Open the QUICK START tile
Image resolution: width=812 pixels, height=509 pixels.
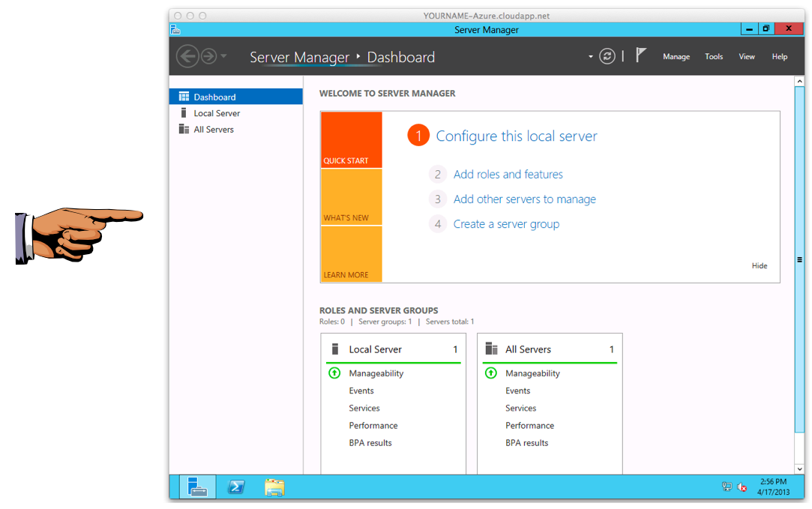[x=351, y=140]
